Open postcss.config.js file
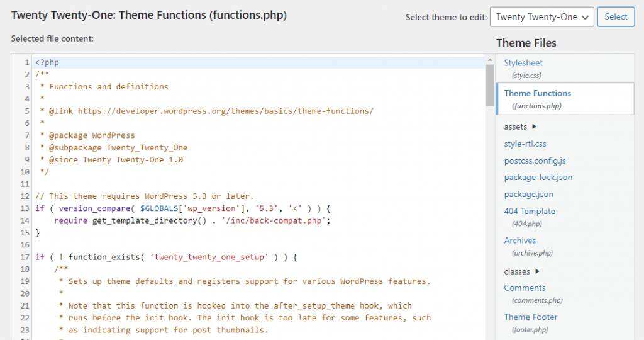The width and height of the screenshot is (644, 340). 535,161
